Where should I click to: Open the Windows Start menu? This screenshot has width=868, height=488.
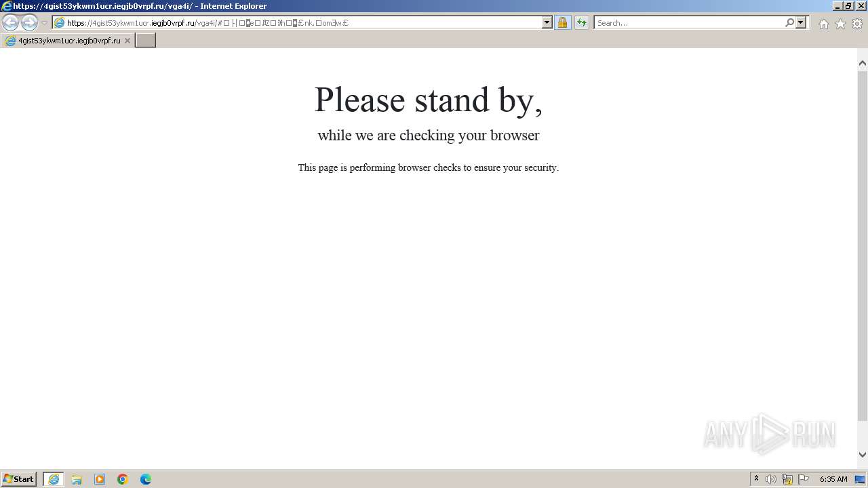pyautogui.click(x=19, y=479)
